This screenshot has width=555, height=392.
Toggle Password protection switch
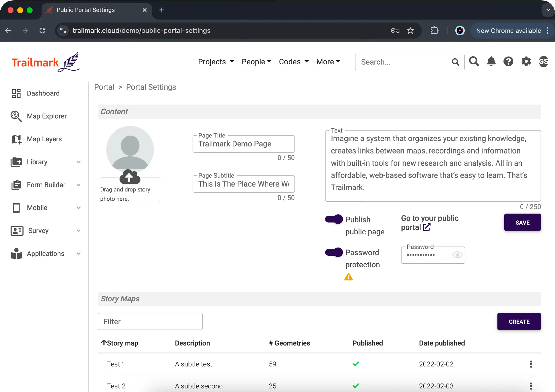pyautogui.click(x=334, y=252)
